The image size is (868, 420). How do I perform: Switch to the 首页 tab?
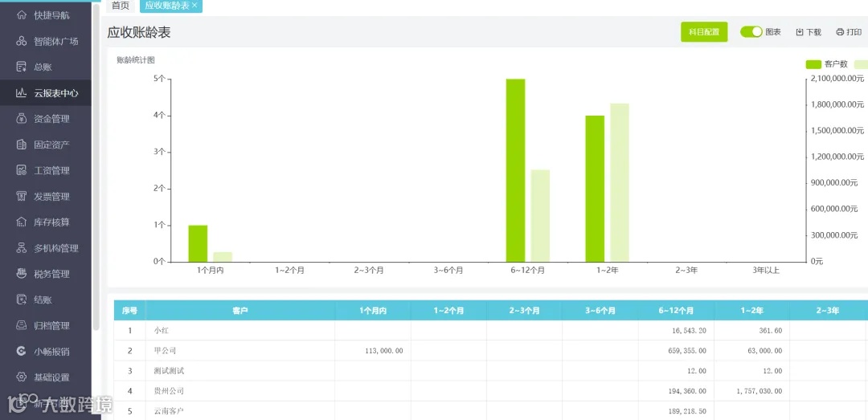click(121, 6)
